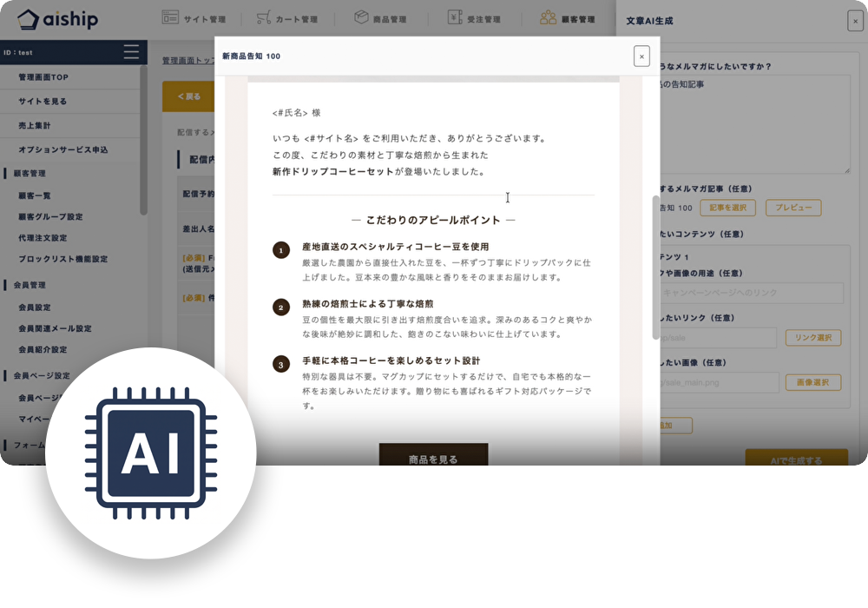This screenshot has width=868, height=608.
Task: Click the 会員ページ設定 sidebar section heading
Action: [x=42, y=375]
